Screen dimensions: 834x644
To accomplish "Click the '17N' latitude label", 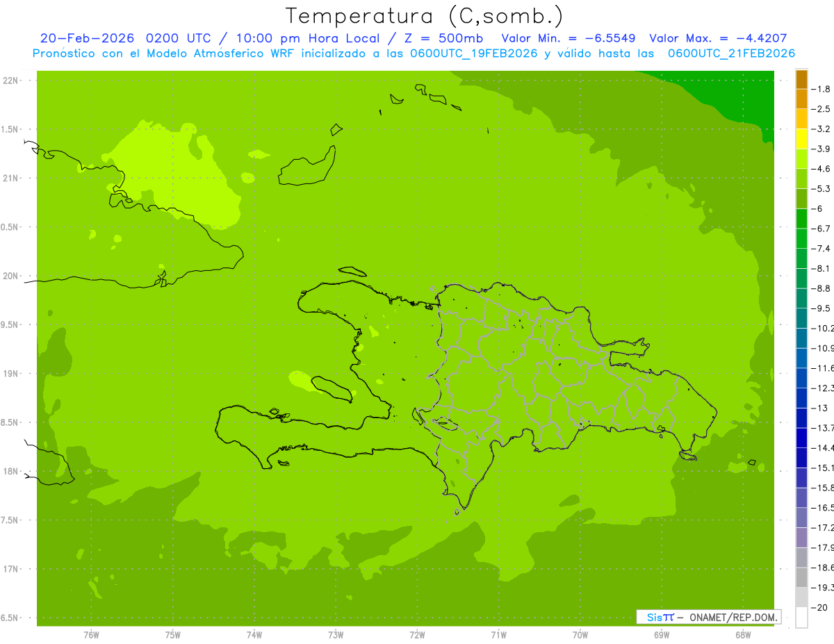I will point(10,569).
